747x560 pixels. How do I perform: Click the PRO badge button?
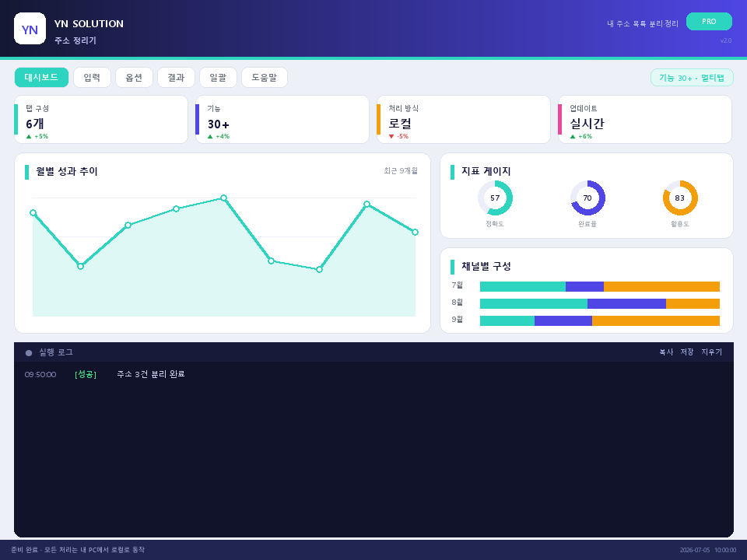(x=709, y=22)
